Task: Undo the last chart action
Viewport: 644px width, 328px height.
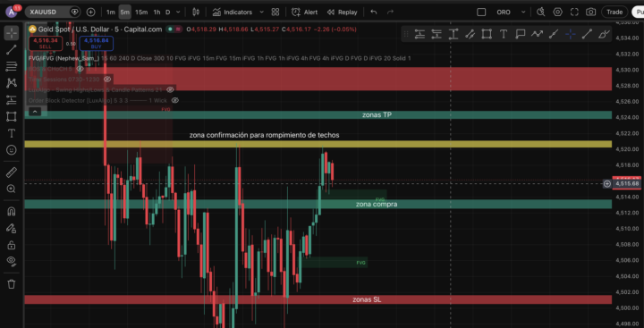Action: [x=373, y=12]
